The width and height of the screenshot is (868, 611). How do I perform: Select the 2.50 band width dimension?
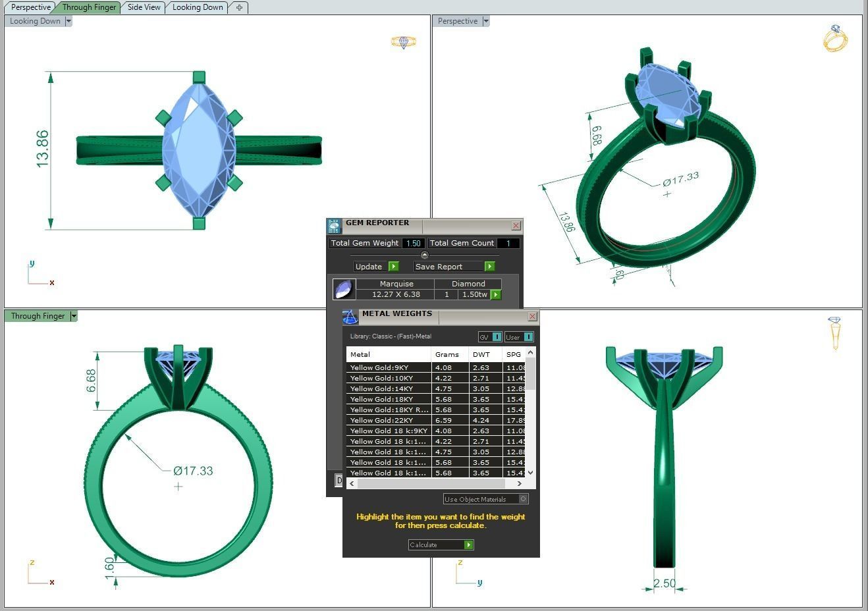[665, 583]
